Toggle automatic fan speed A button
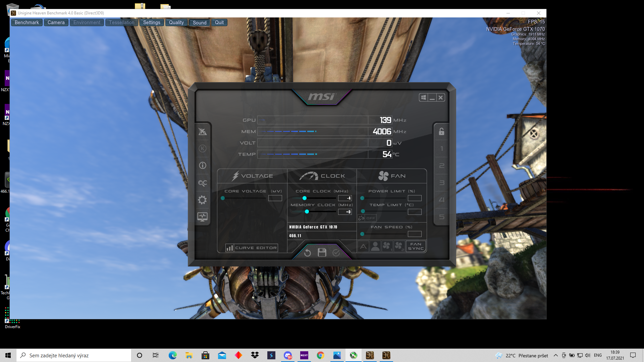The height and width of the screenshot is (362, 644). tap(363, 247)
